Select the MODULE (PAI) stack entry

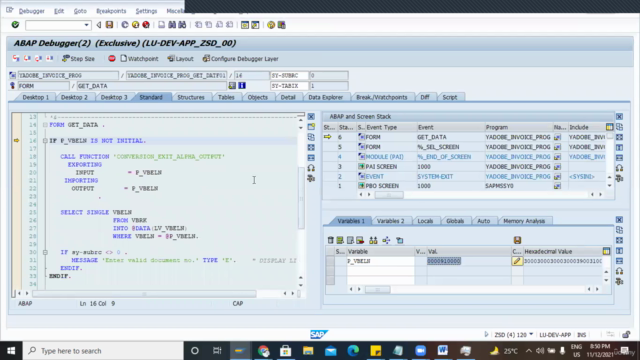[384, 157]
